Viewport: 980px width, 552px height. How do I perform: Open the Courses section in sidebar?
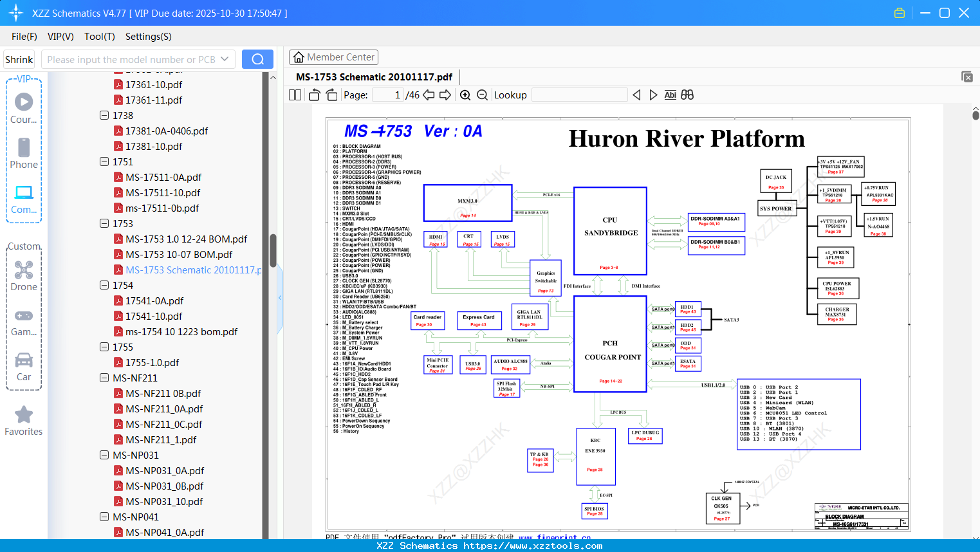24,108
